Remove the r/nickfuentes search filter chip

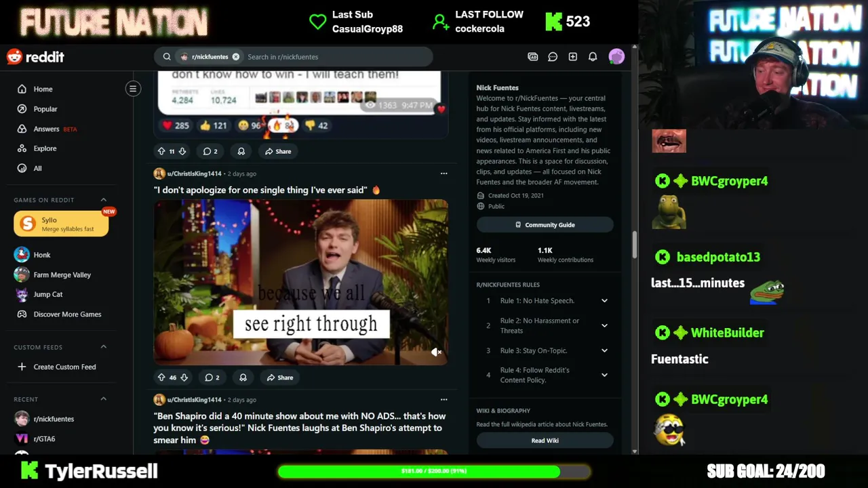click(236, 57)
